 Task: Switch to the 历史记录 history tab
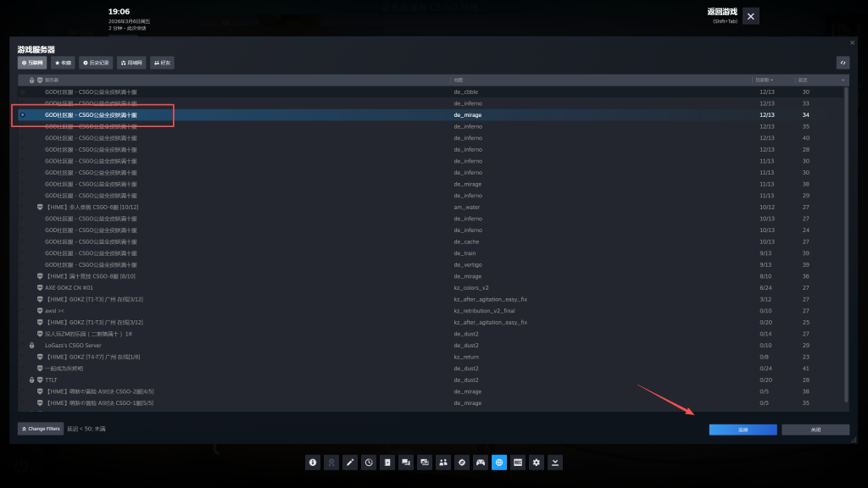click(96, 63)
